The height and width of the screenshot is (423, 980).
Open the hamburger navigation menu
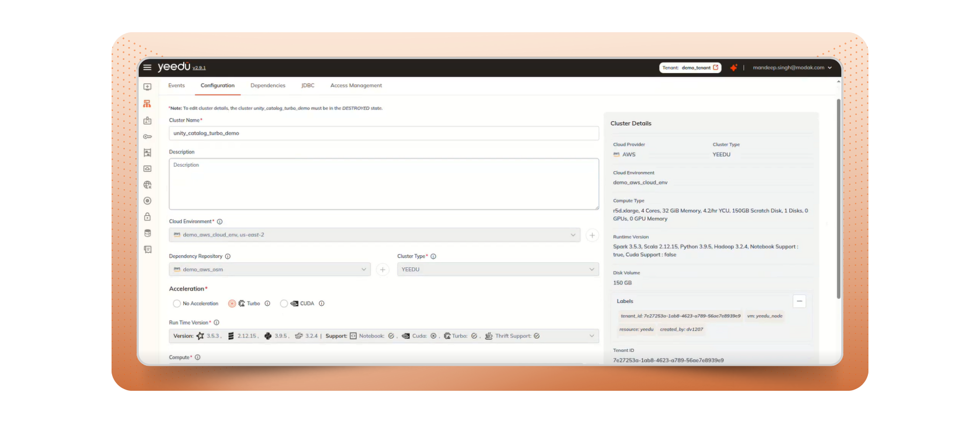147,68
